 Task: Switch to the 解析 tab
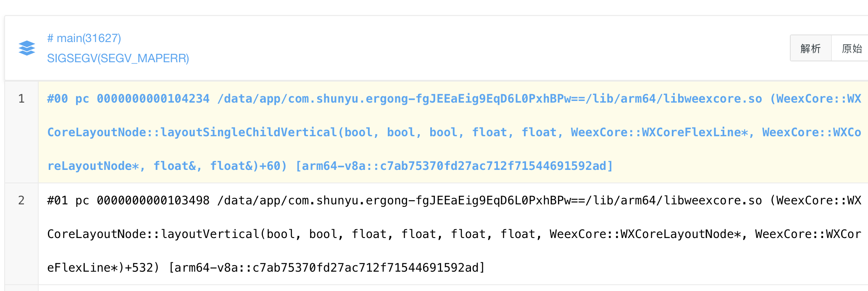(810, 48)
